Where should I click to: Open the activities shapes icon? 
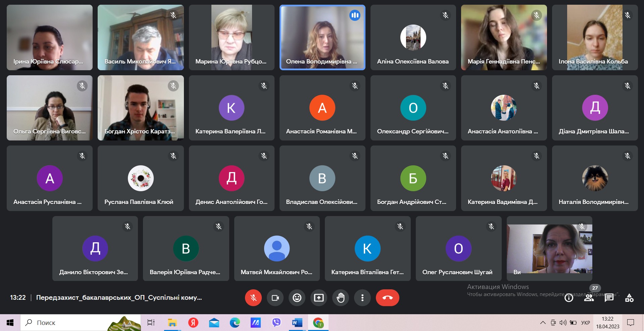(x=629, y=298)
